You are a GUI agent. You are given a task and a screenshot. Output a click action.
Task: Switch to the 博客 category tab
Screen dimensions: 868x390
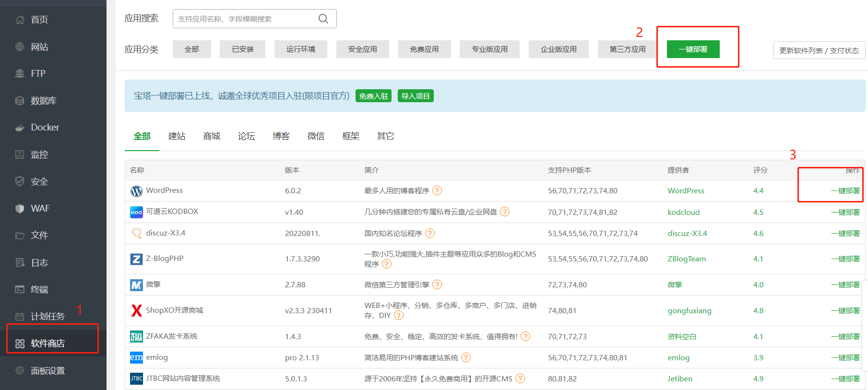(x=281, y=136)
